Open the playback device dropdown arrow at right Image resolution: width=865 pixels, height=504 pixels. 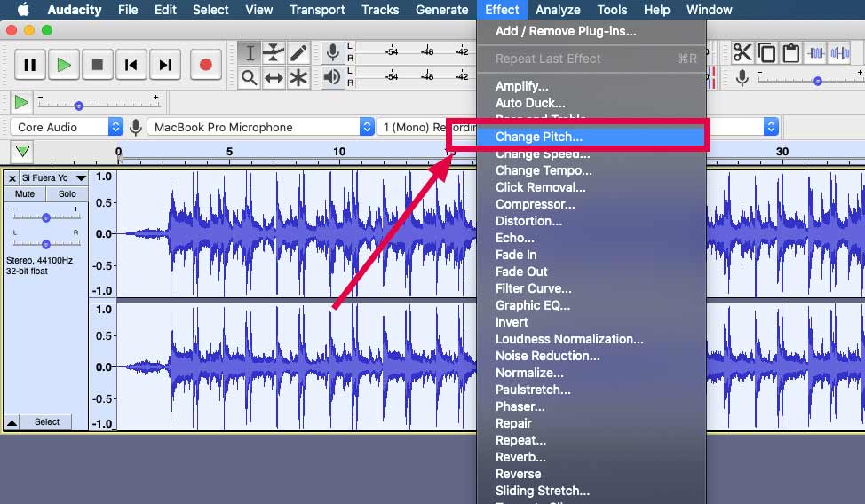771,127
